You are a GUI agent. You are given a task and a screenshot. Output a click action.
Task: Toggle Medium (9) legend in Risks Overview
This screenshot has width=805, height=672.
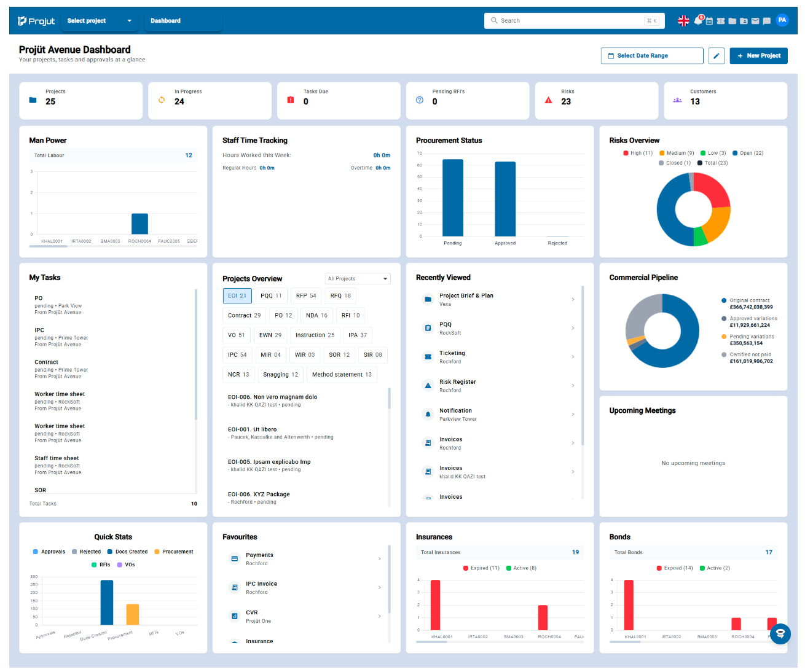[x=677, y=153]
